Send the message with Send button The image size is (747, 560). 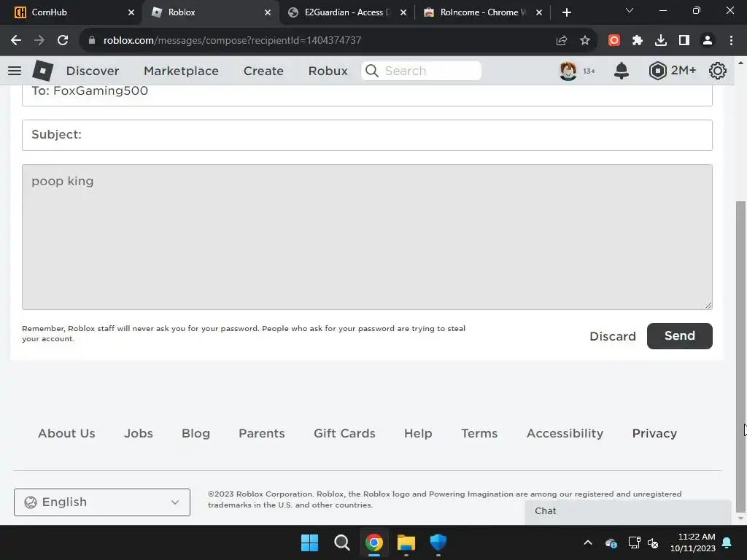tap(679, 336)
